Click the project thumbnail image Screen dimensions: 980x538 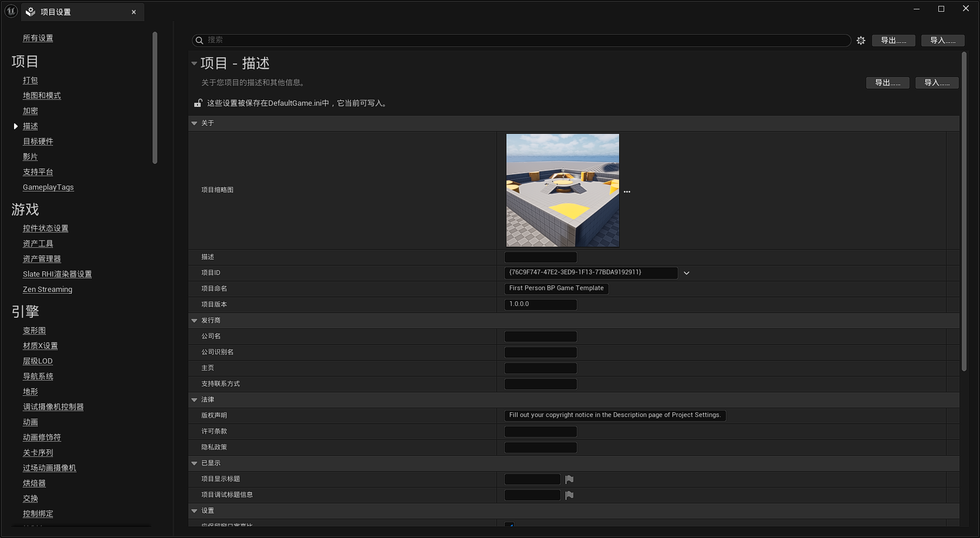coord(563,190)
